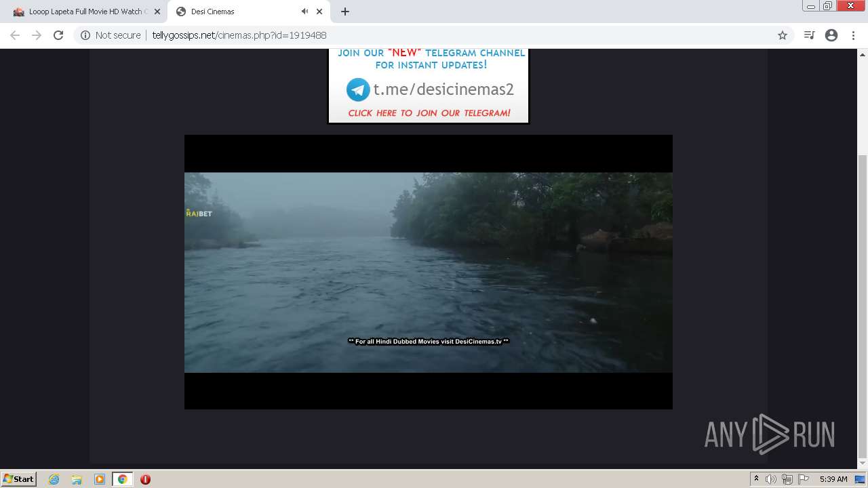Click the 'Join our NEW Telegram channel' banner text

point(431,59)
